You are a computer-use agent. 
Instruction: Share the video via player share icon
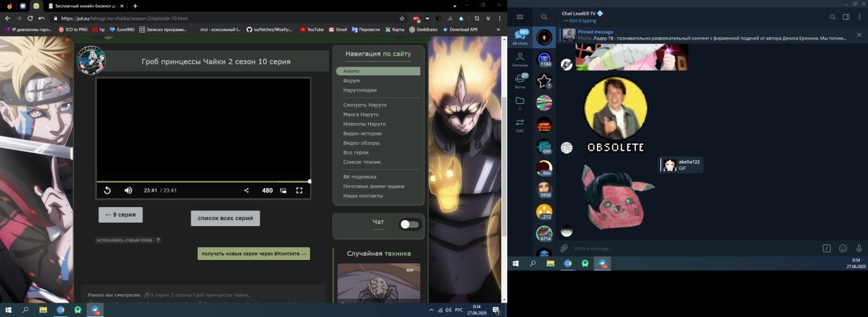coord(246,191)
